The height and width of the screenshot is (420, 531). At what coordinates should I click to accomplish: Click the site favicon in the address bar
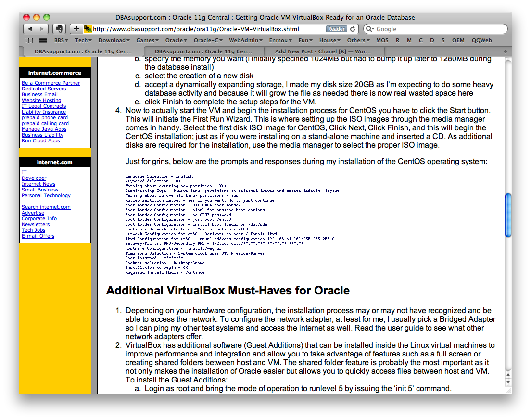88,29
